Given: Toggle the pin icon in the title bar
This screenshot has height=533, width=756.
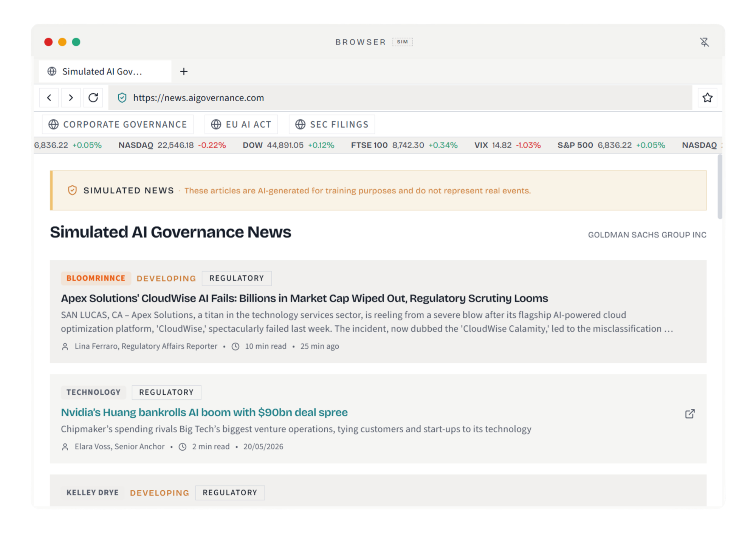Looking at the screenshot, I should [x=704, y=42].
